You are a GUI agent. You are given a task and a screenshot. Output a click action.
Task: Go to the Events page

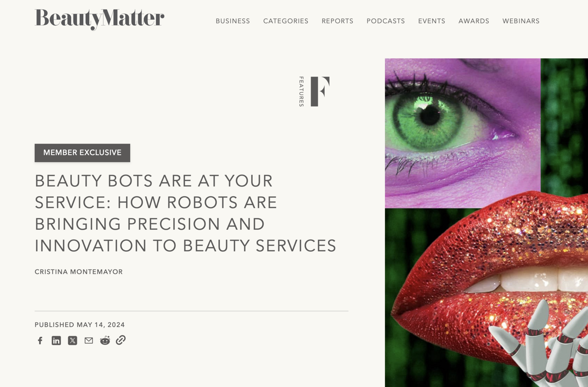pyautogui.click(x=432, y=21)
